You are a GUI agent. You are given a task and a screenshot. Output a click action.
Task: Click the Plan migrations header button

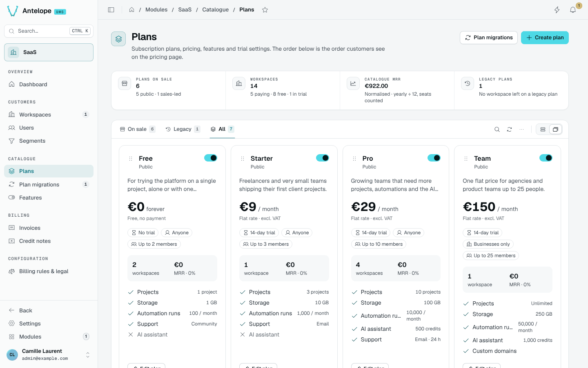coord(489,38)
